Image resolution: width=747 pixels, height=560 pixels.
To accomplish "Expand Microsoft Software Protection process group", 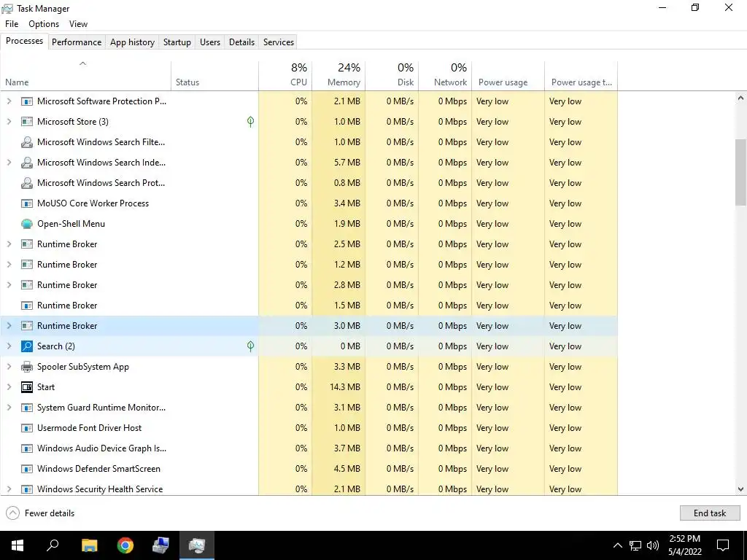I will pos(9,101).
